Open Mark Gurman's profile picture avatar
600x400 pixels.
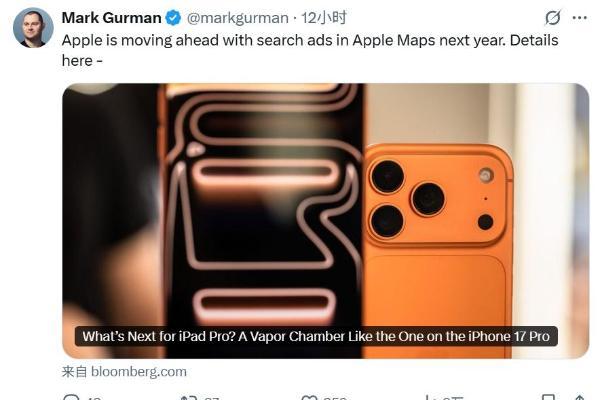coord(33,28)
